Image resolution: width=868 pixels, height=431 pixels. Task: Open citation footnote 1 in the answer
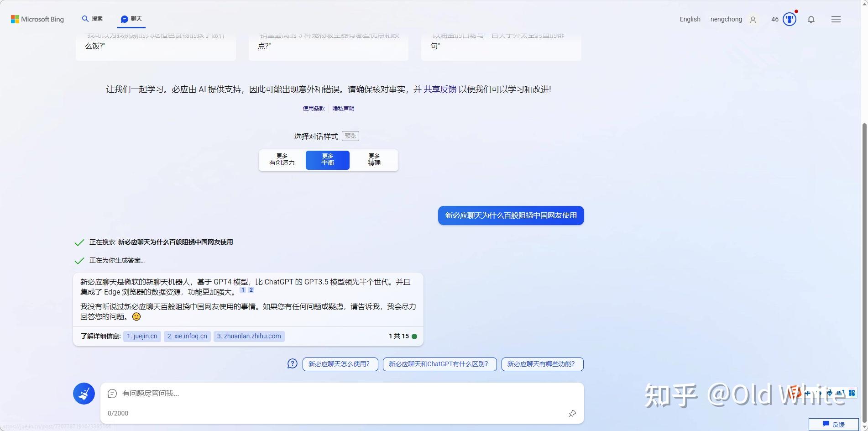243,290
